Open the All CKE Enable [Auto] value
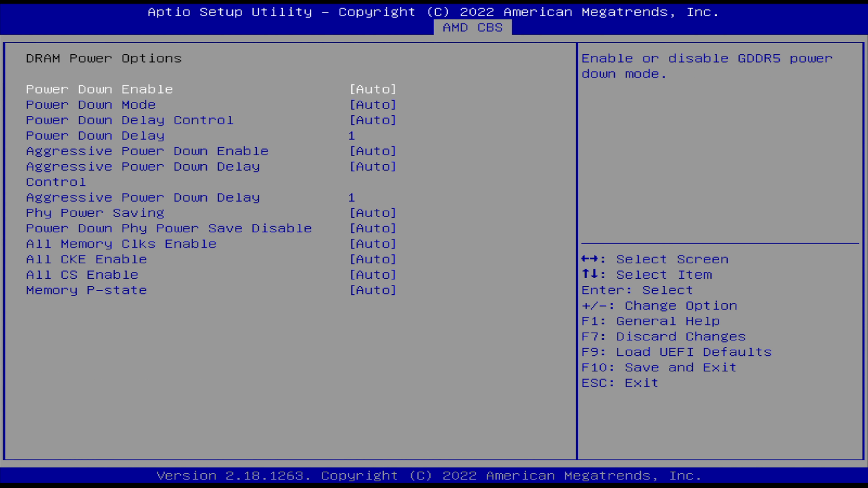The image size is (868, 488). (373, 260)
